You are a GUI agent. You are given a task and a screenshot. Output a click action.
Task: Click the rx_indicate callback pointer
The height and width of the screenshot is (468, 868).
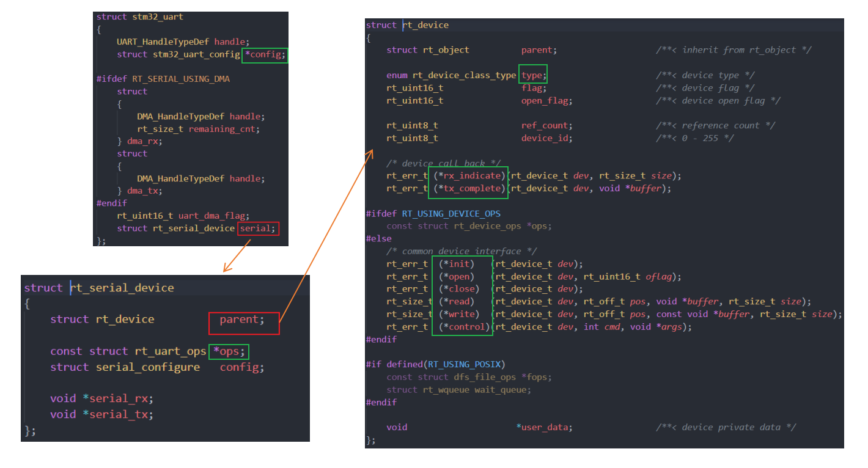(468, 175)
